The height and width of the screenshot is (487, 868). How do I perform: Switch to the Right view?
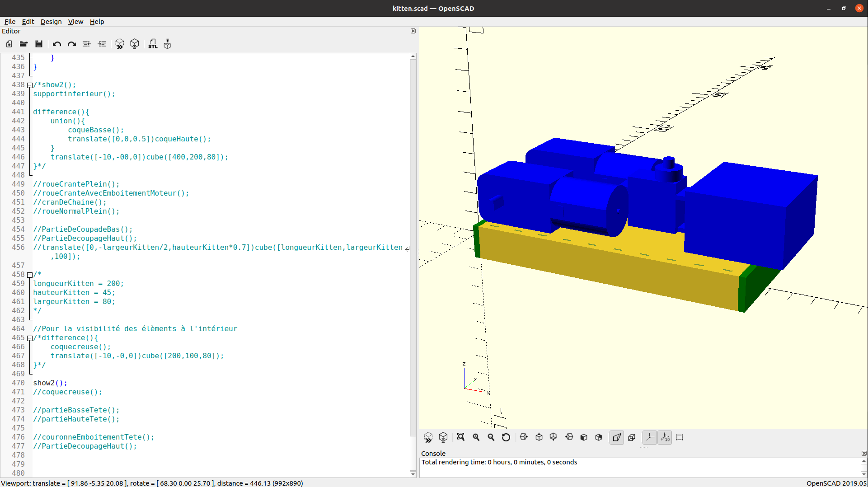pyautogui.click(x=524, y=437)
